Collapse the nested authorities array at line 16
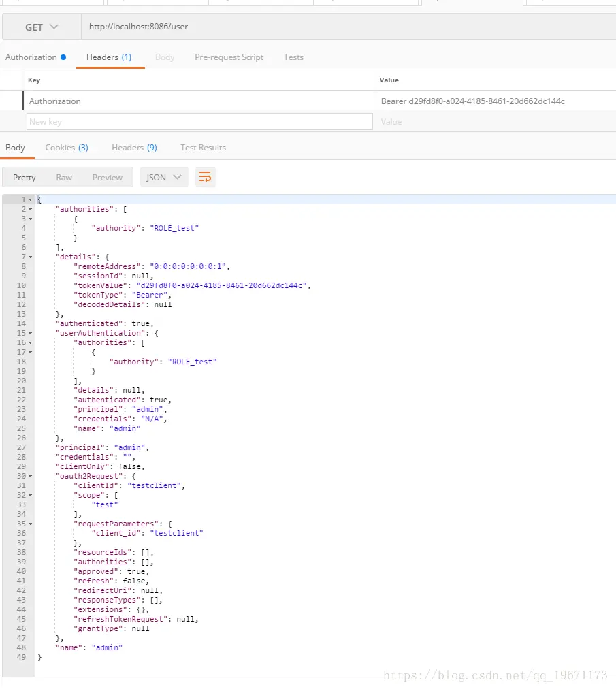 click(31, 342)
